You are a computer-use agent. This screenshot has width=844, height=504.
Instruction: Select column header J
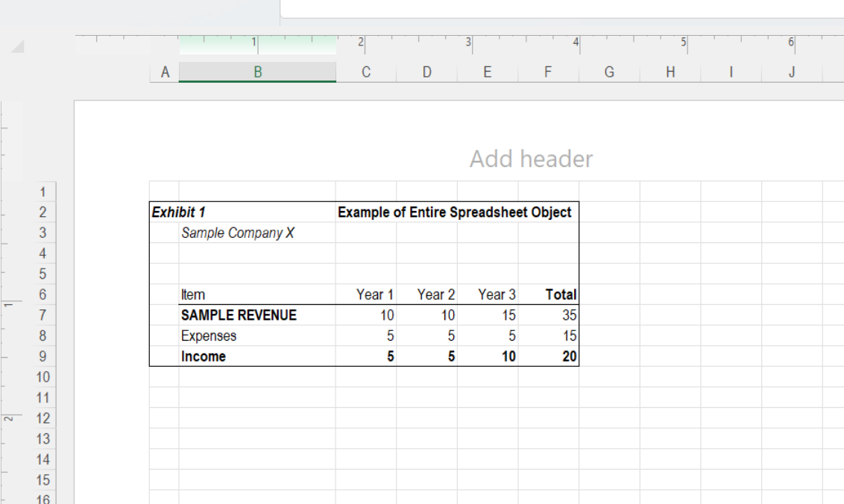coord(791,72)
